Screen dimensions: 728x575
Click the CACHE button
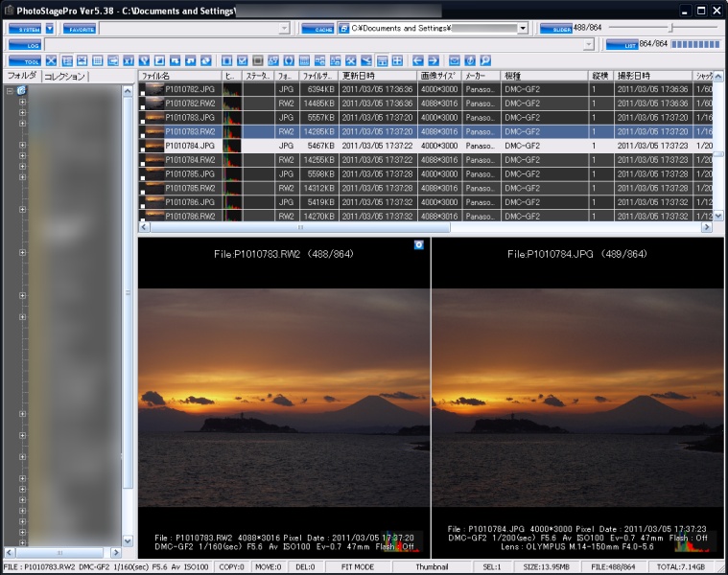317,29
